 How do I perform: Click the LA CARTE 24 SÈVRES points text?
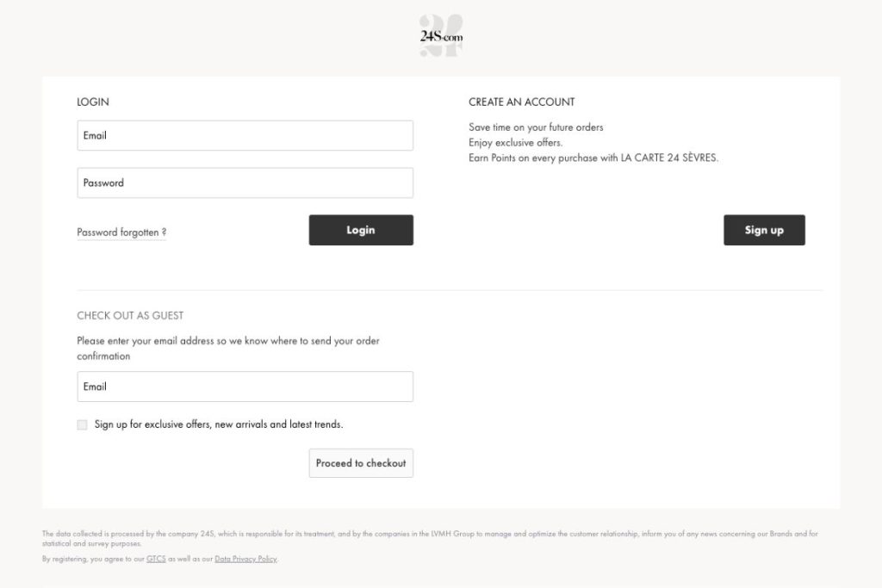593,158
